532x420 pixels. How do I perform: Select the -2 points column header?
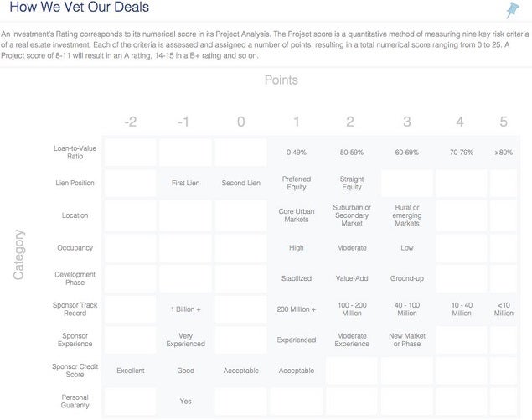[x=131, y=122]
